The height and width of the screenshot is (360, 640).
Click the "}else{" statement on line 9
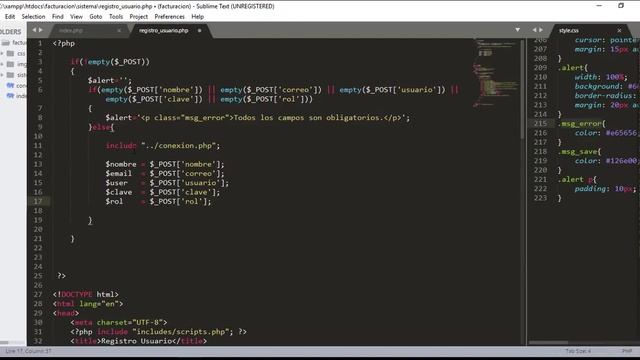coord(101,127)
